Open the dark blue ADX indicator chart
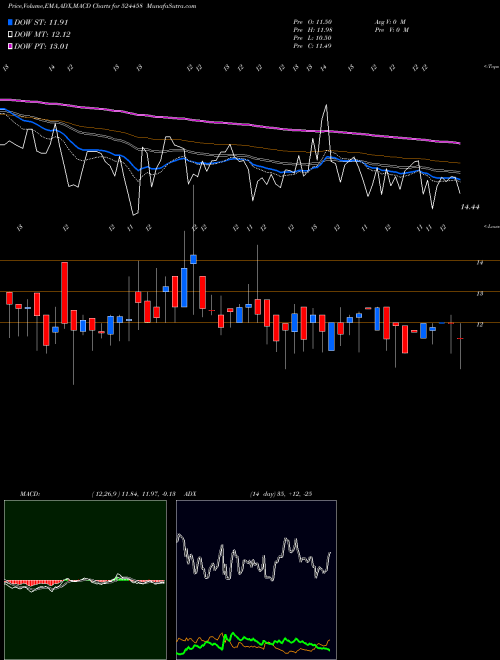 (x=256, y=580)
